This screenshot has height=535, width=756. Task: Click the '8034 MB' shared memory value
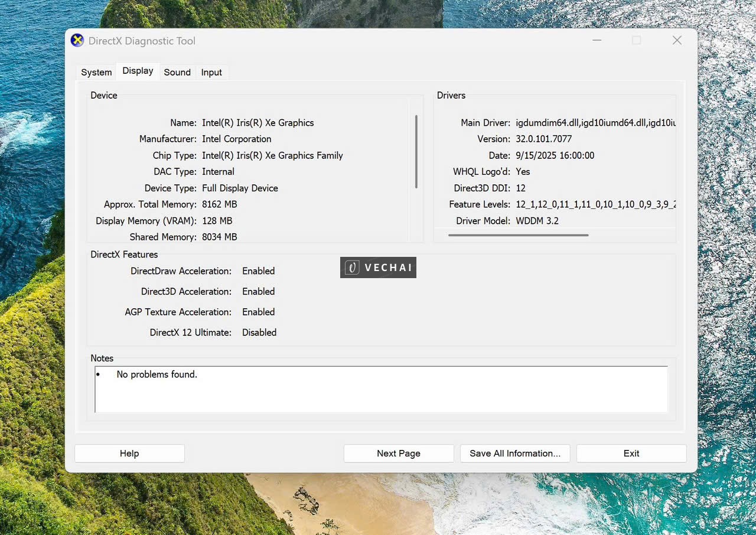tap(220, 237)
